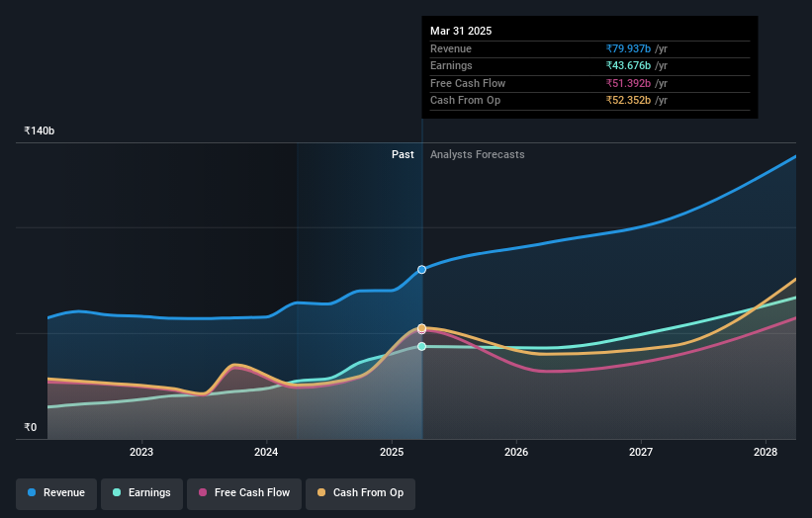Click the Revenue data point on Mar 31 2025
This screenshot has width=812, height=518.
tap(422, 270)
